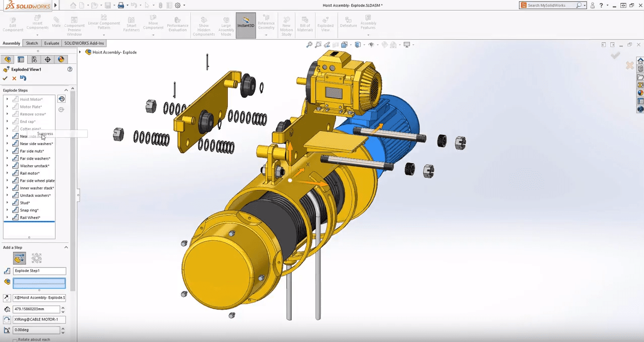This screenshot has width=644, height=342.
Task: Click the user login icon in the title bar
Action: tap(593, 5)
